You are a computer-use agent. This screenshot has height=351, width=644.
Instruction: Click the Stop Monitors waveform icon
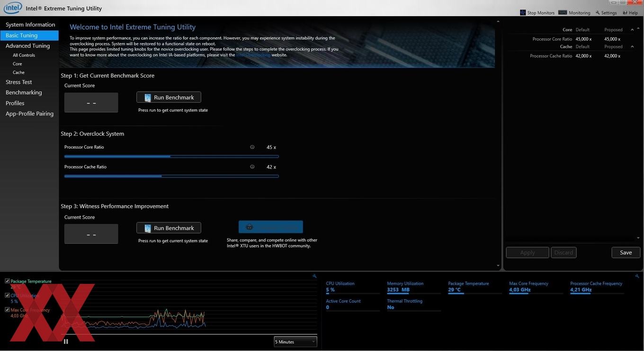click(x=523, y=13)
